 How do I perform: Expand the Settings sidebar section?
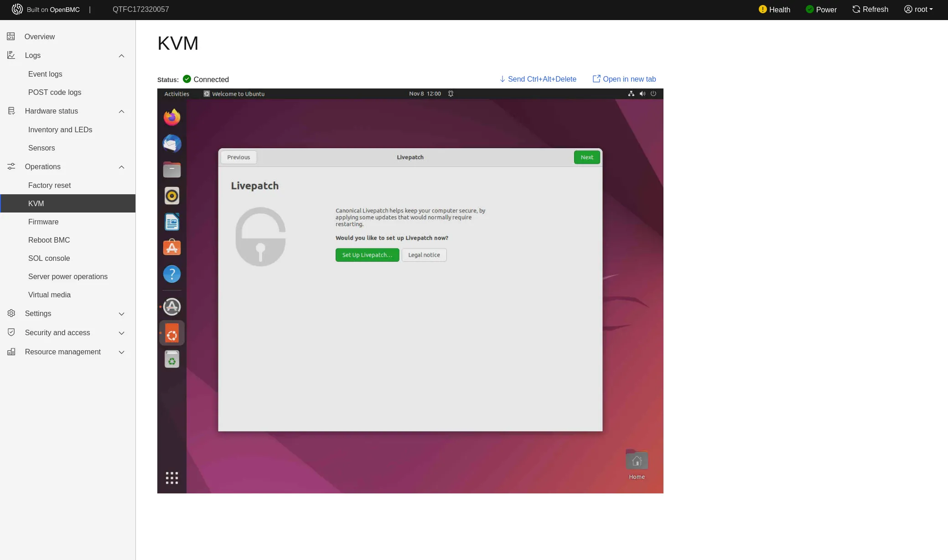121,314
